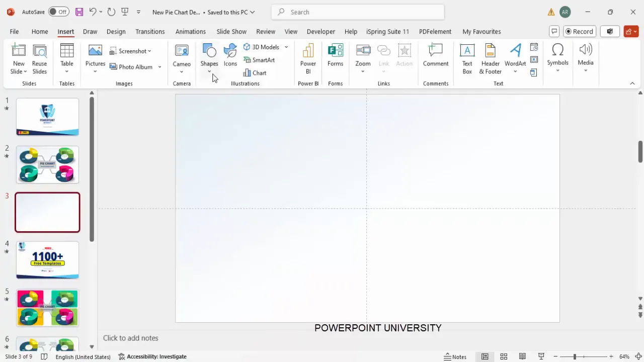Image resolution: width=644 pixels, height=362 pixels.
Task: Open the iSpring Suite 11 tab
Action: tap(387, 31)
